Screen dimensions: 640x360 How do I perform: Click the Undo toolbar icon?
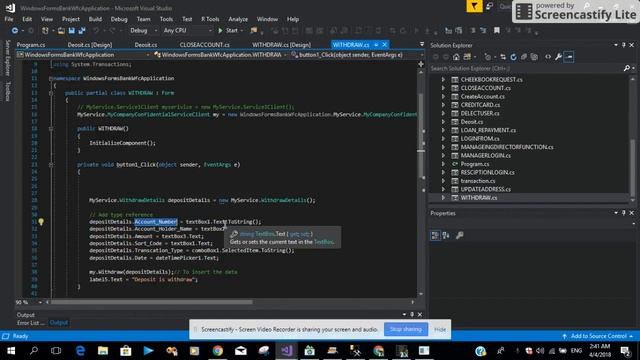pyautogui.click(x=96, y=31)
